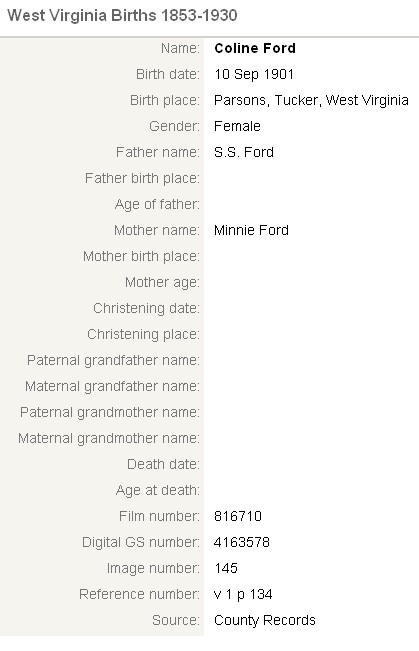Click the Age at death label
The height and width of the screenshot is (651, 419).
click(157, 491)
